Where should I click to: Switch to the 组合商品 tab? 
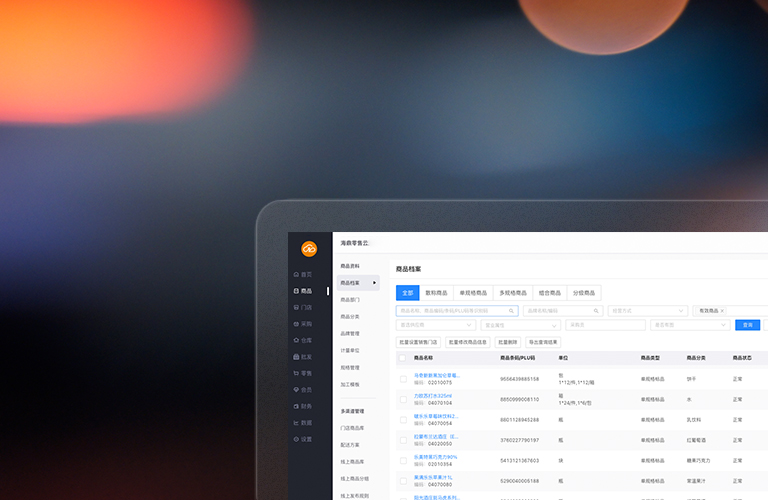(x=550, y=293)
